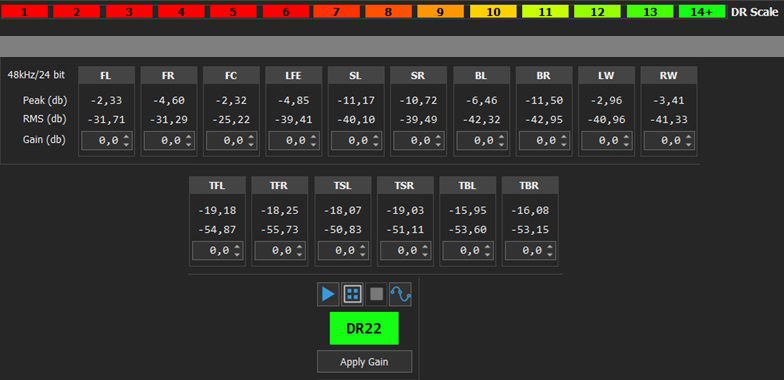Click the green 14+ DR scale swatch

(x=702, y=12)
